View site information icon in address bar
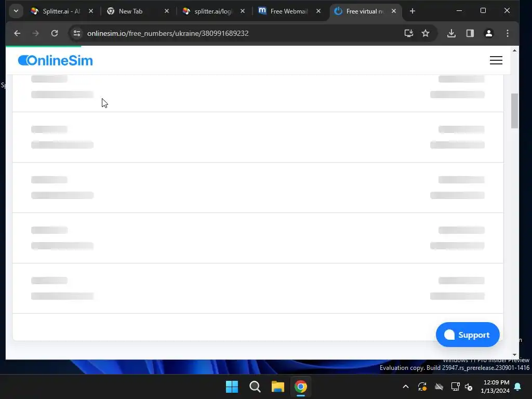Image resolution: width=532 pixels, height=399 pixels. point(77,33)
